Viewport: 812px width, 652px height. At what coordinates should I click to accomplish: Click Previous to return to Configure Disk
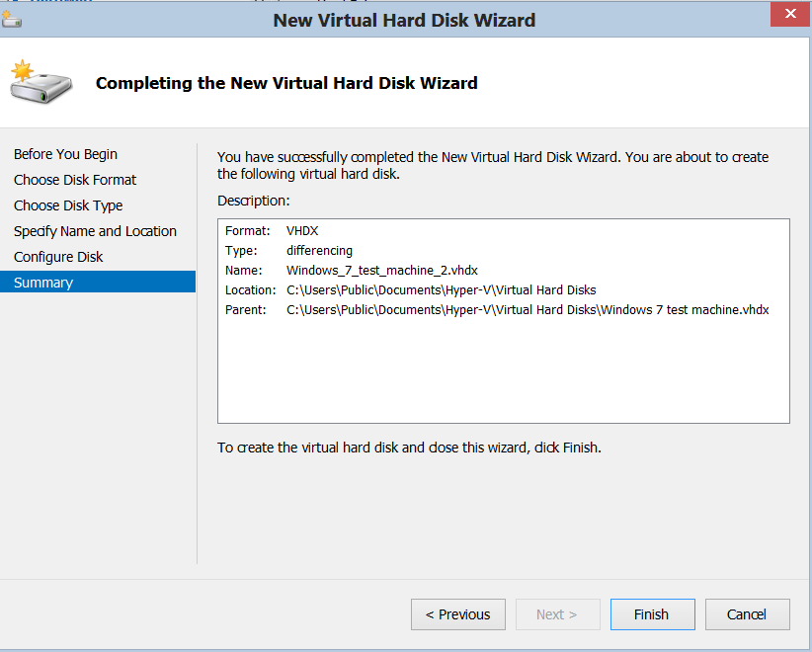click(457, 613)
